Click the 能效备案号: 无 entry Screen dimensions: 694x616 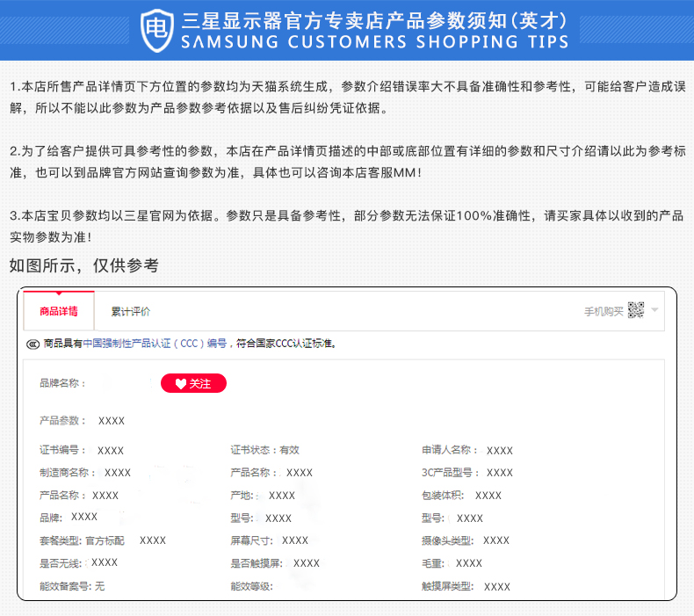(72, 586)
